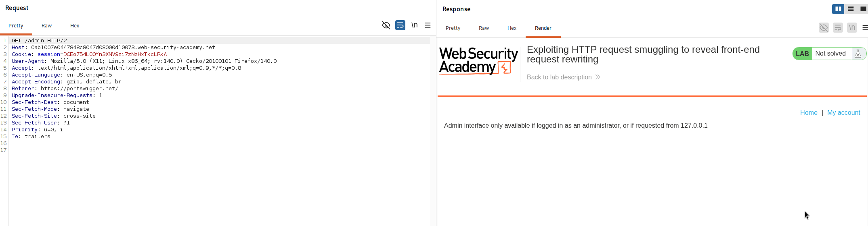This screenshot has height=226, width=868.
Task: Go to the Home link
Action: 809,113
